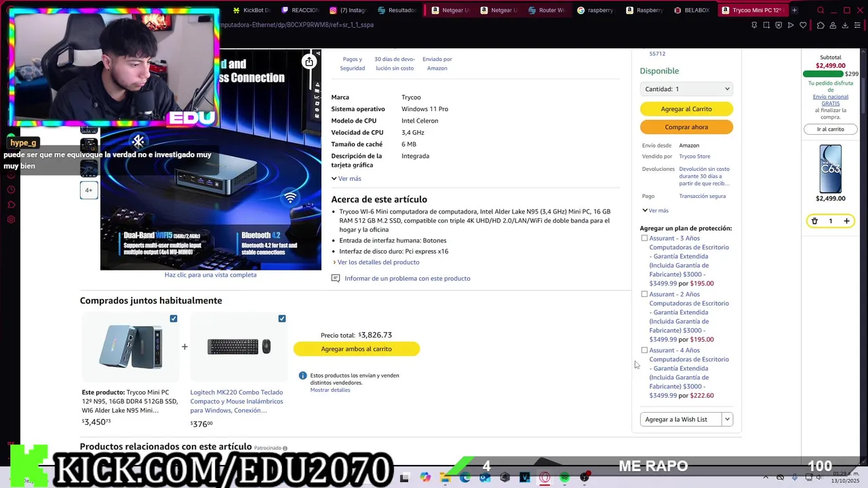Switch to the raspberry Google search tab
This screenshot has width=868, height=488.
[595, 10]
